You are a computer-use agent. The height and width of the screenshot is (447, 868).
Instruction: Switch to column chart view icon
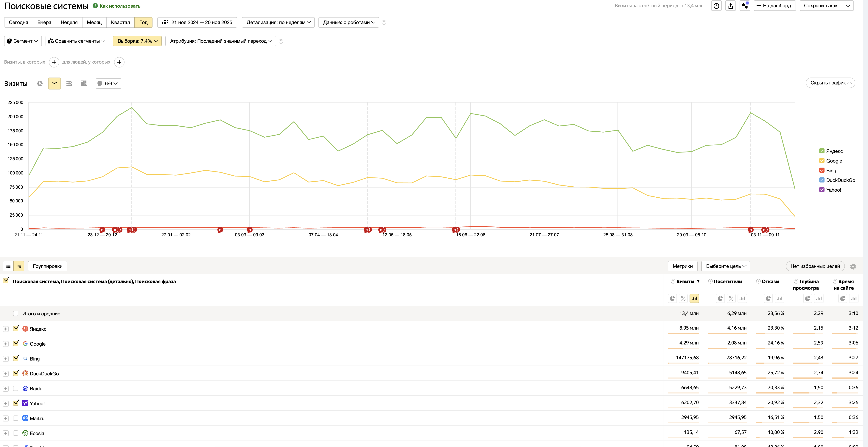(x=84, y=84)
